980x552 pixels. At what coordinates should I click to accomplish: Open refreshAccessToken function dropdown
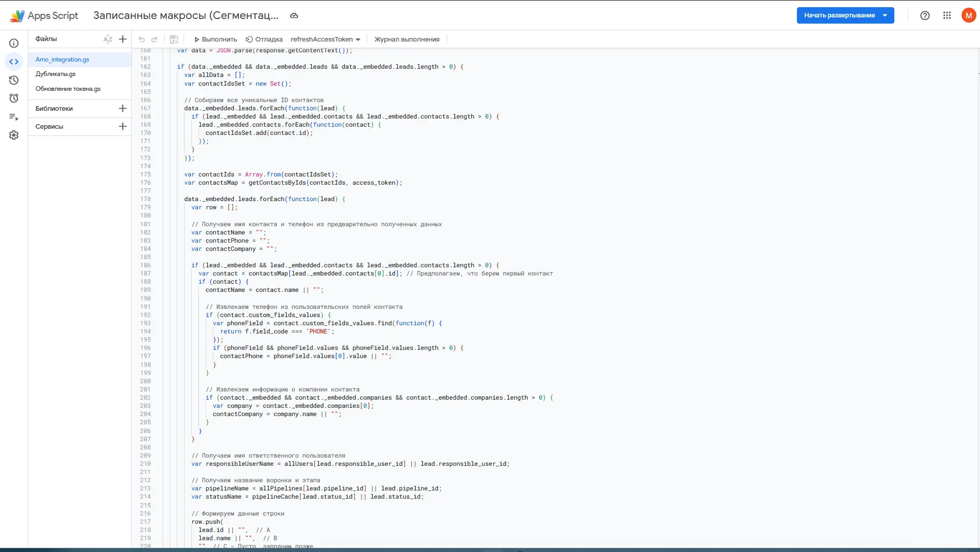pos(325,40)
